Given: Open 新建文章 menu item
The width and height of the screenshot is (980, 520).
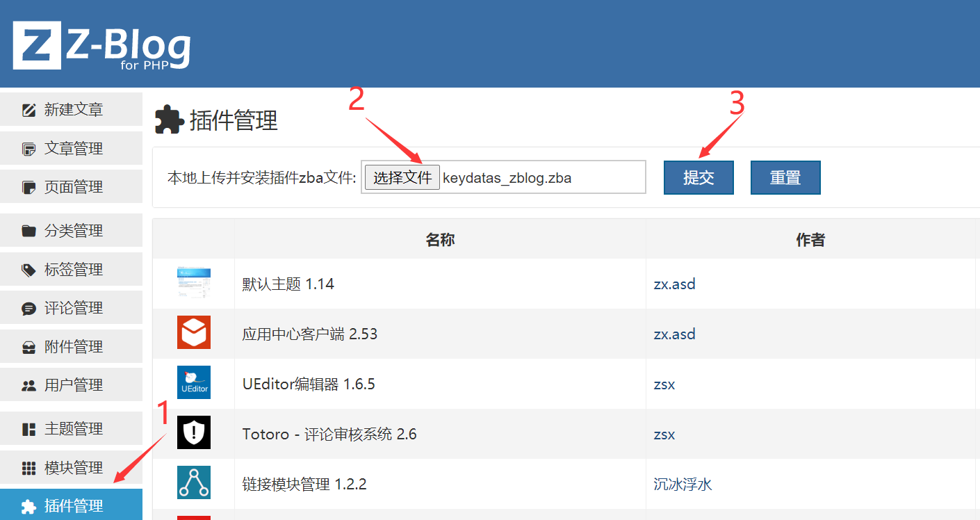Looking at the screenshot, I should (71, 109).
